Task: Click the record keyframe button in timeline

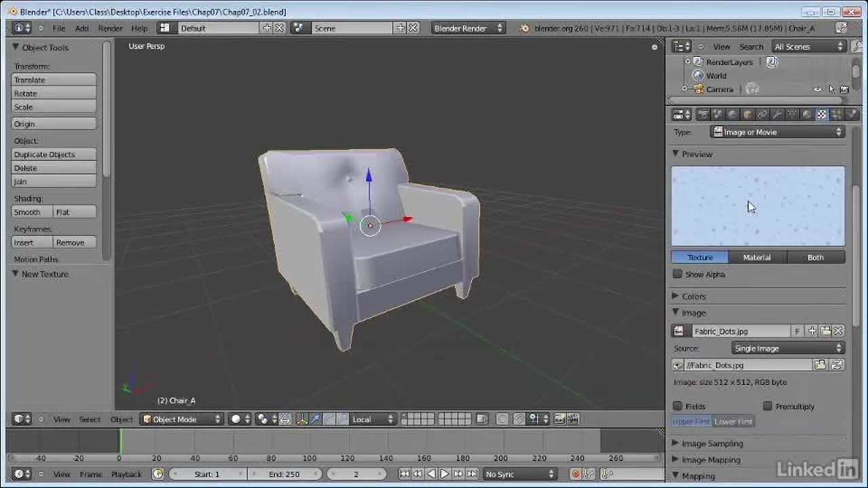Action: pos(576,474)
